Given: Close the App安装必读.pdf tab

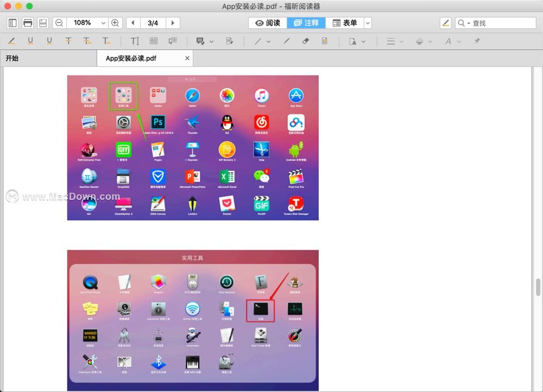Looking at the screenshot, I should [187, 58].
